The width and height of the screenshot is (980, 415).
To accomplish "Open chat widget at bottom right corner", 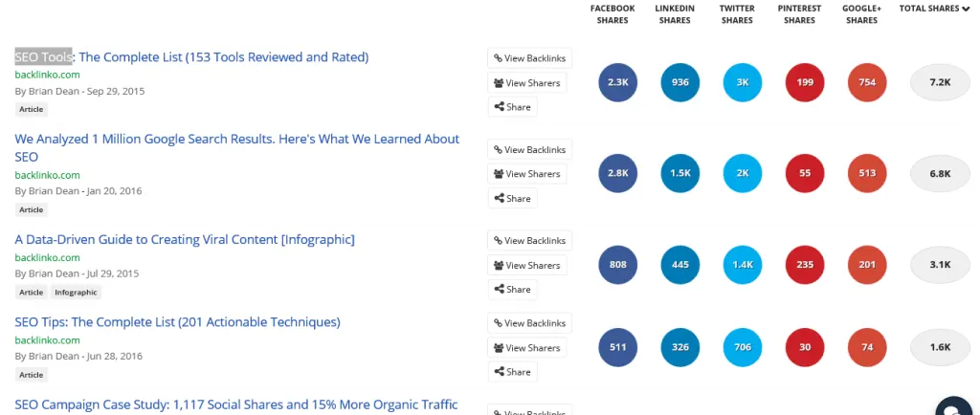I will (956, 407).
